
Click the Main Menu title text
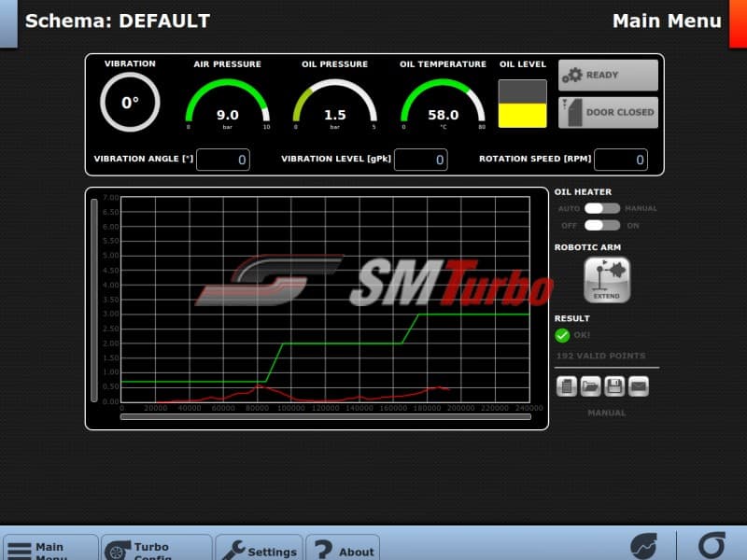pyautogui.click(x=667, y=21)
